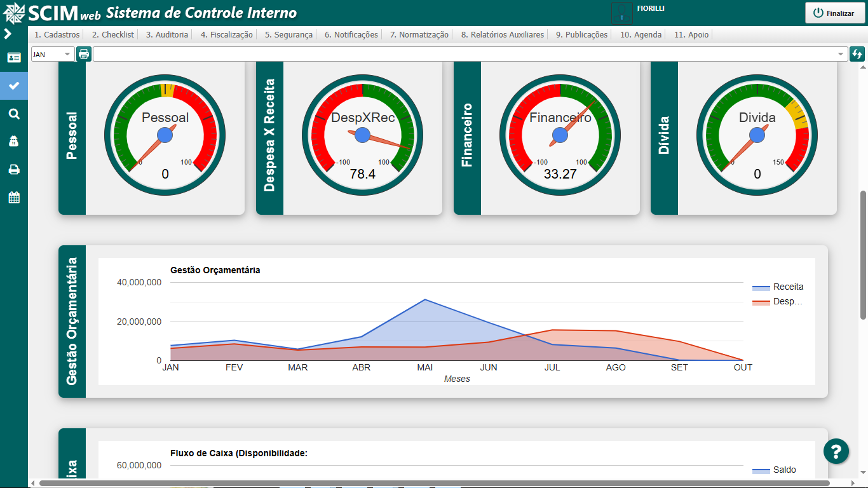Image resolution: width=868 pixels, height=488 pixels.
Task: Open the JAN month dropdown
Action: [53, 54]
